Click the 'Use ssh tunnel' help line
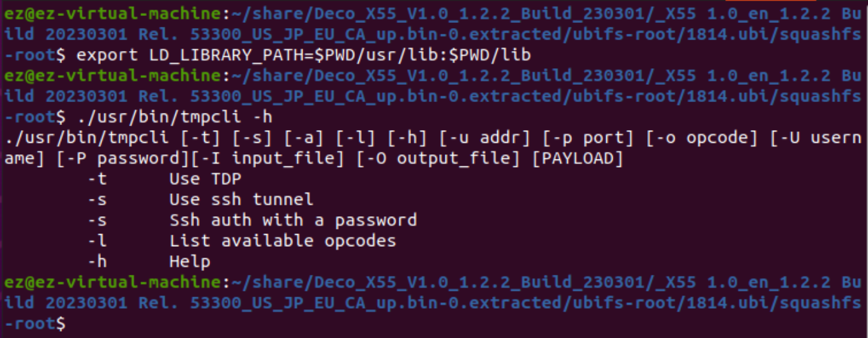Viewport: 868px width, 338px height. [x=200, y=200]
